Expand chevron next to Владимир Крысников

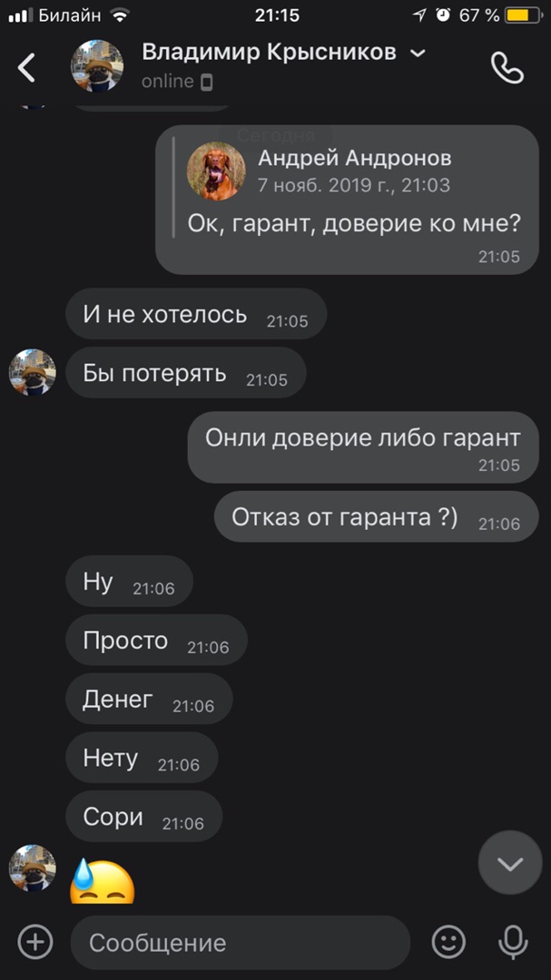pos(418,54)
